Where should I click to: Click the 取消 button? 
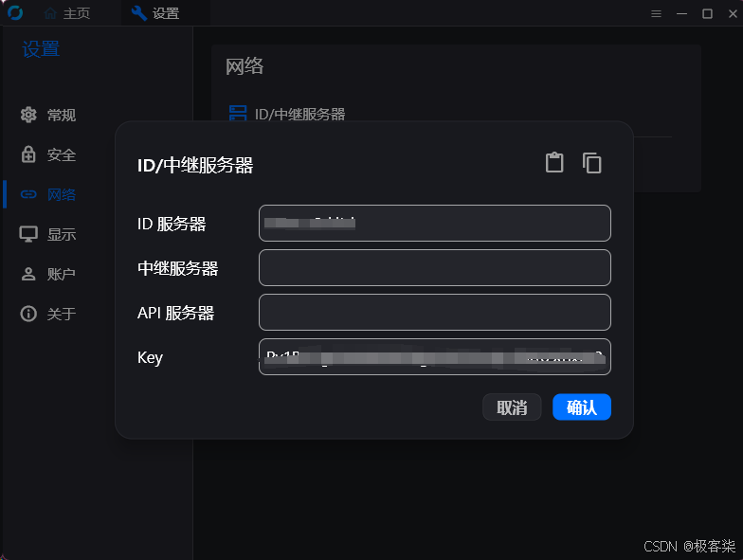pos(512,407)
